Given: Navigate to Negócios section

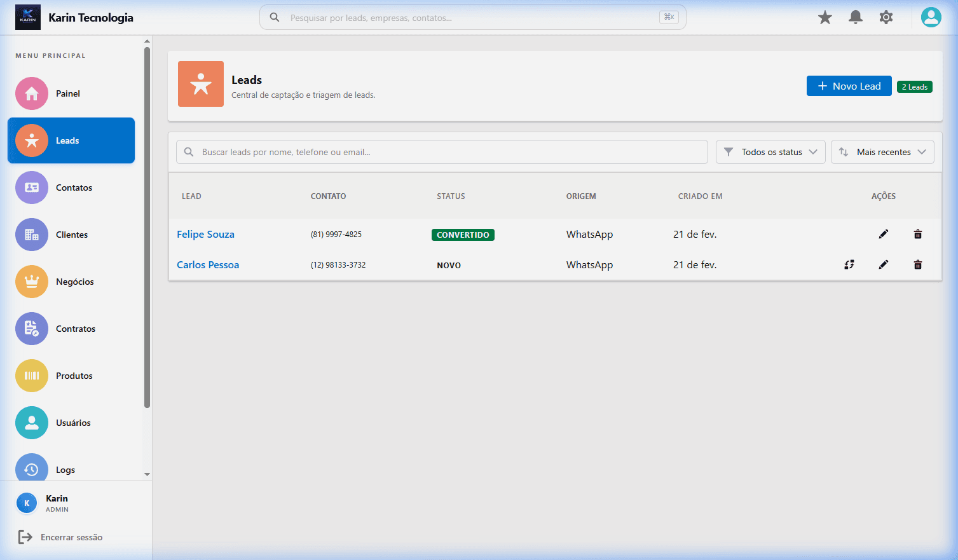Looking at the screenshot, I should coord(74,282).
